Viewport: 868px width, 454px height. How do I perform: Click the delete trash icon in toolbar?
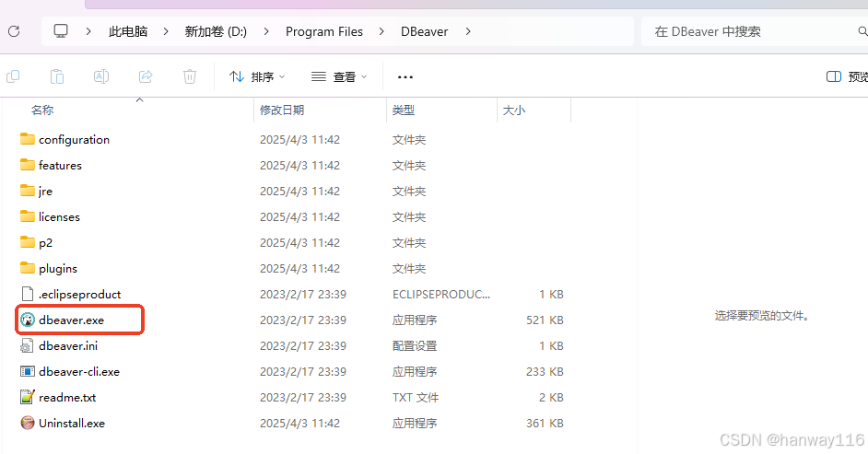(x=190, y=76)
